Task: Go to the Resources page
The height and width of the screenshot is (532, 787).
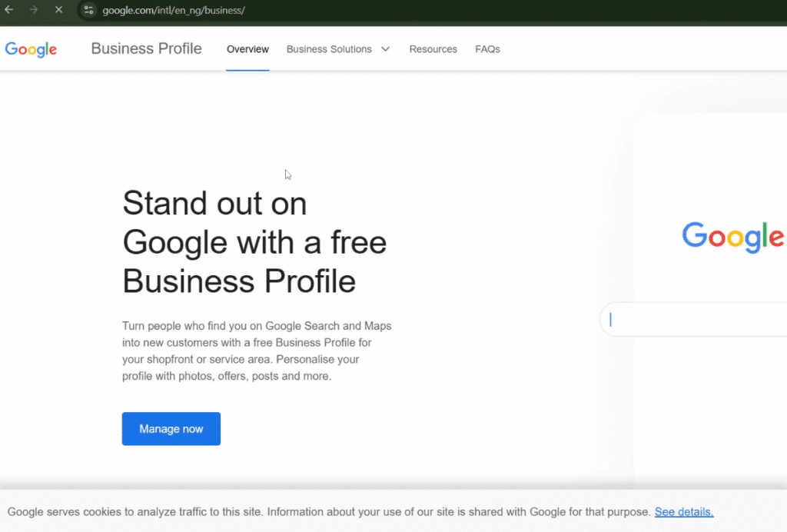Action: (433, 48)
